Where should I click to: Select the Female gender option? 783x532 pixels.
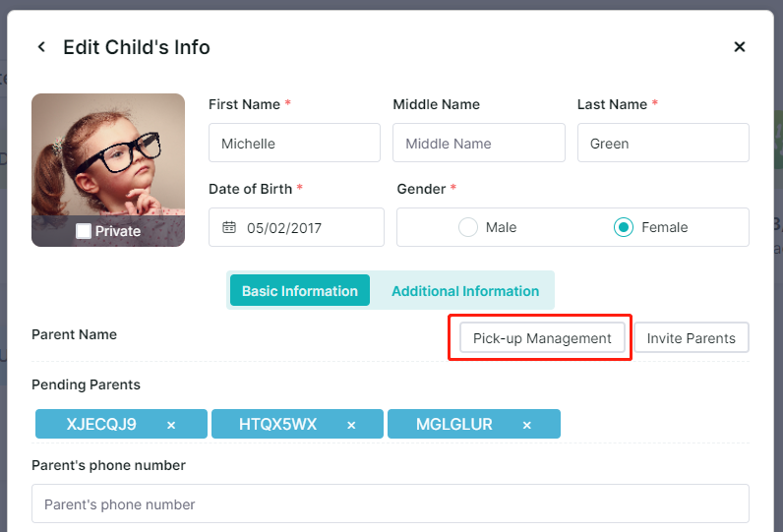[624, 227]
